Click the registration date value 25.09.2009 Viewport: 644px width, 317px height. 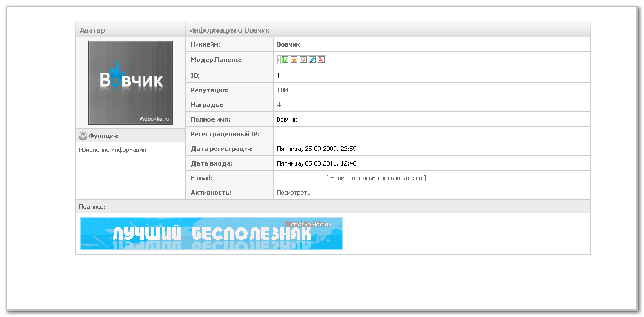[x=317, y=149]
